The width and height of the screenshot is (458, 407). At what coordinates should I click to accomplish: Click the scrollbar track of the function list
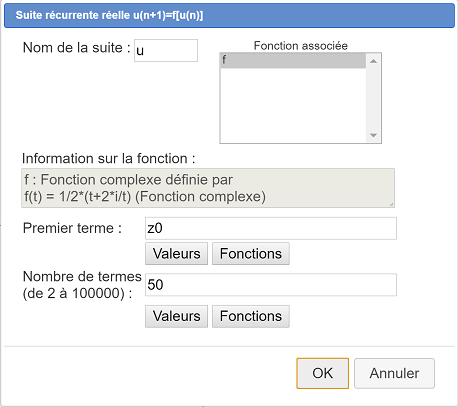pos(373,98)
